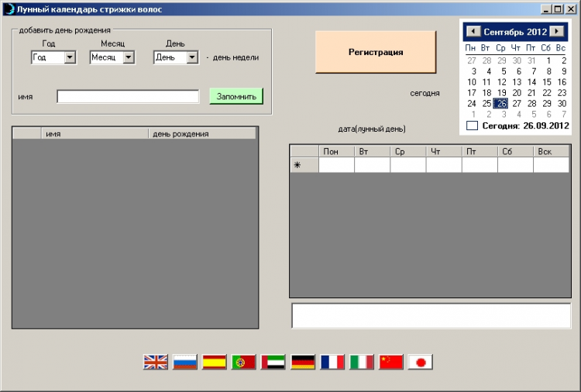Focus the имя text field
581x392 pixels.
(x=128, y=96)
